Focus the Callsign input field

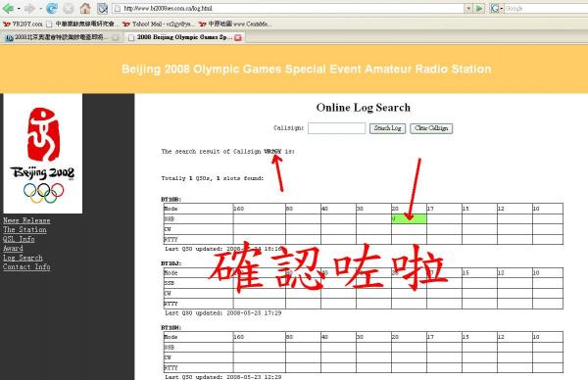pyautogui.click(x=336, y=128)
